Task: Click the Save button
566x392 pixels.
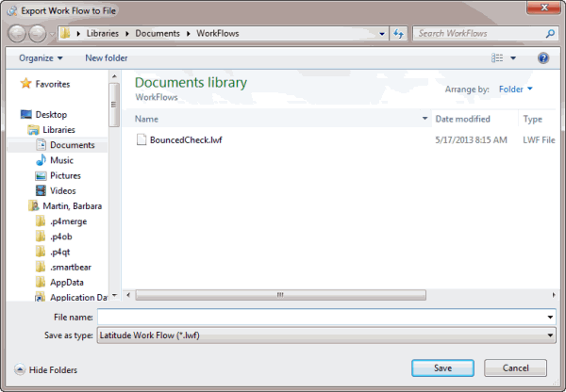Action: [442, 367]
